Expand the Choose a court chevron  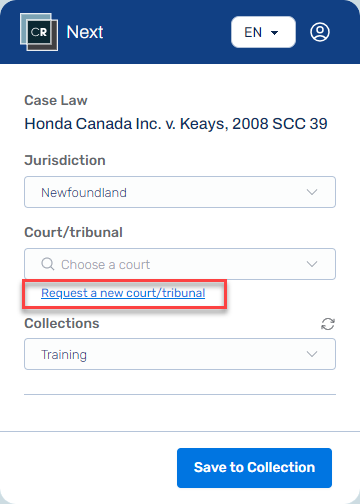coord(312,264)
